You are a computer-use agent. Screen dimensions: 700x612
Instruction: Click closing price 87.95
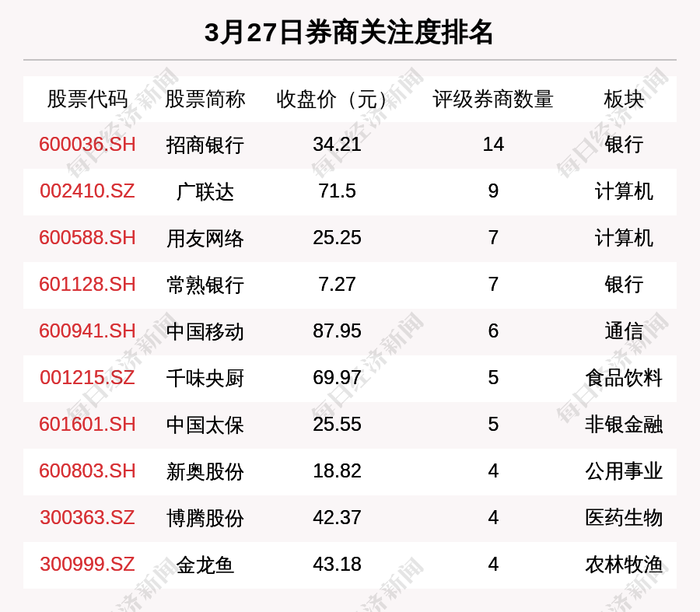(x=337, y=331)
